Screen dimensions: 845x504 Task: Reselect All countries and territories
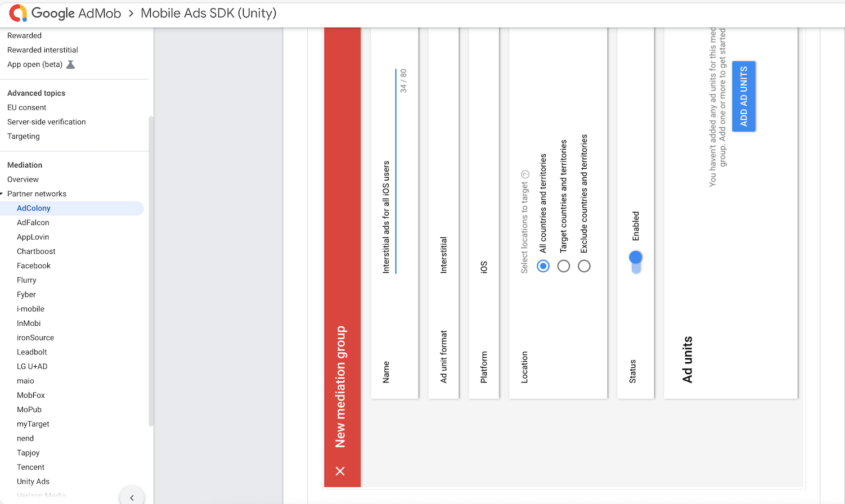(543, 265)
